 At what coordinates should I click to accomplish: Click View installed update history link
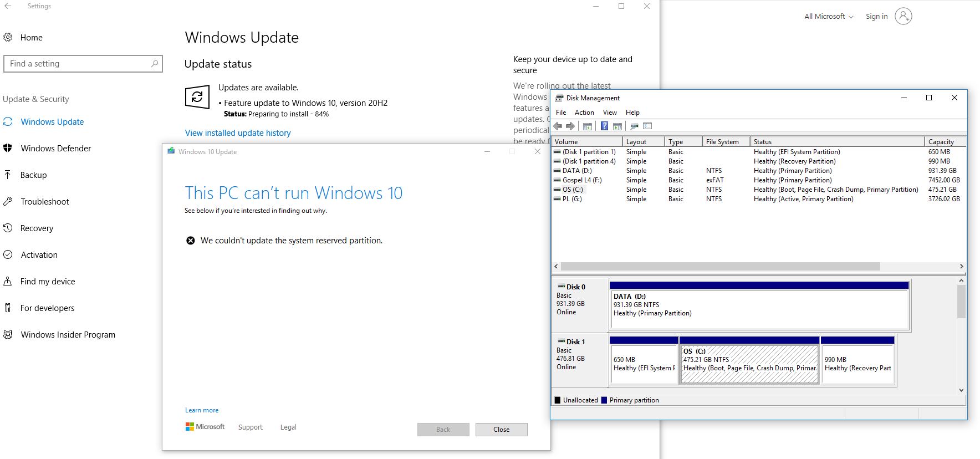coord(238,133)
